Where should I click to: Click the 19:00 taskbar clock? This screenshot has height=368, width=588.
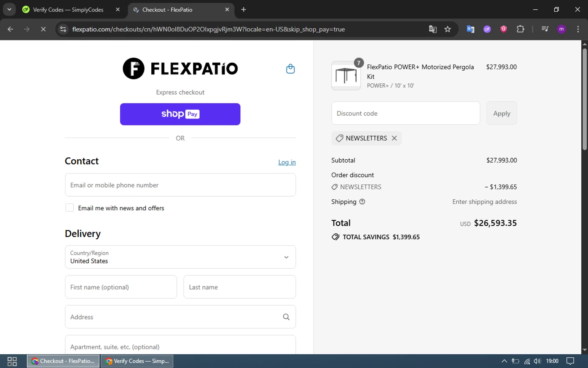click(x=552, y=361)
